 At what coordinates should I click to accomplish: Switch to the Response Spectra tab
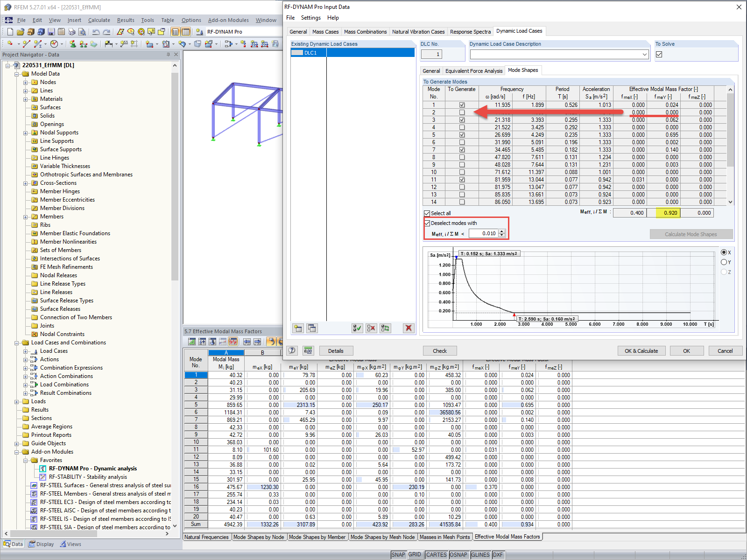click(470, 32)
